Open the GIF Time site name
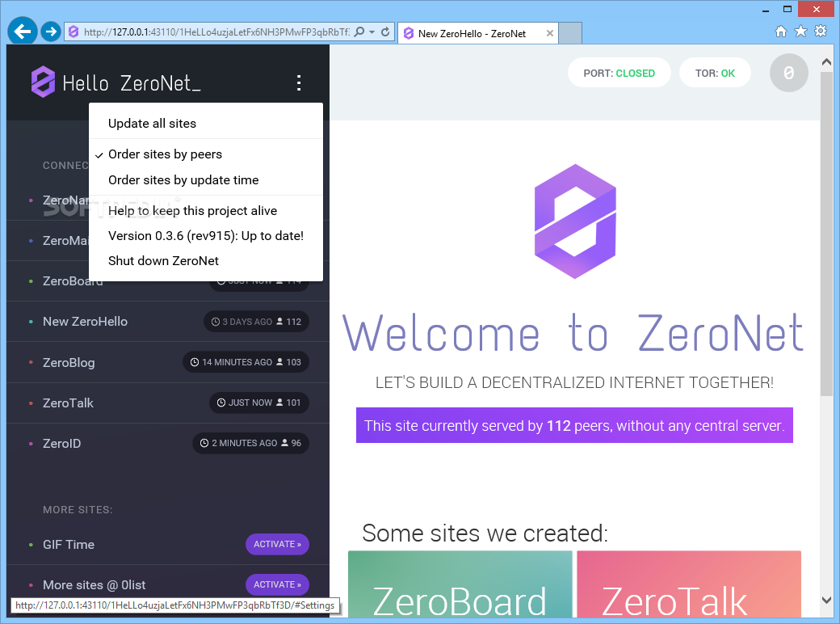 click(69, 545)
